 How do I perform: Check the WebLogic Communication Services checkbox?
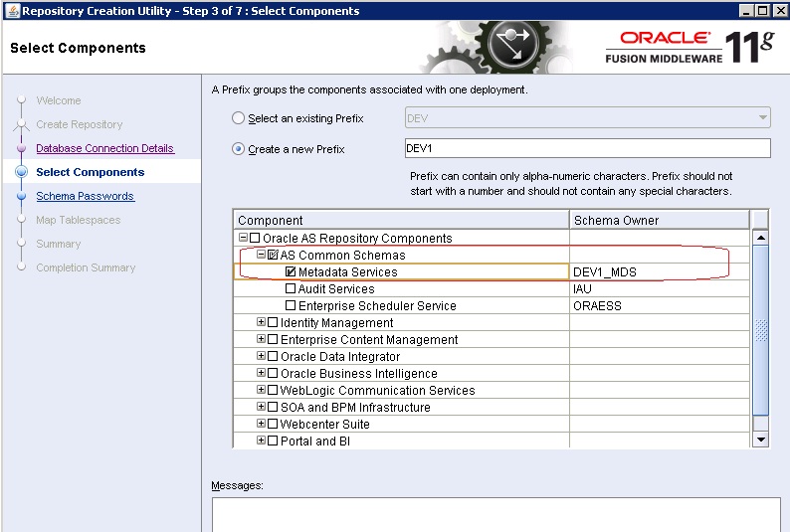tap(273, 390)
